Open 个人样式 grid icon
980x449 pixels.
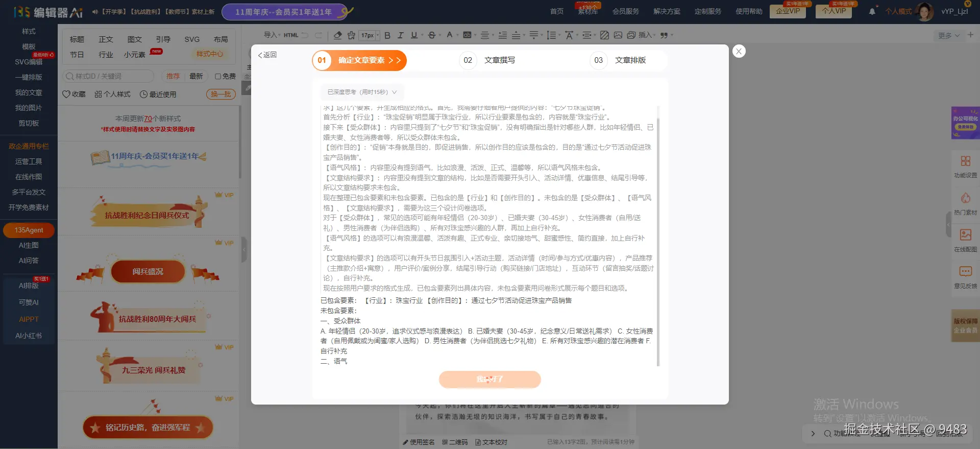click(x=98, y=94)
